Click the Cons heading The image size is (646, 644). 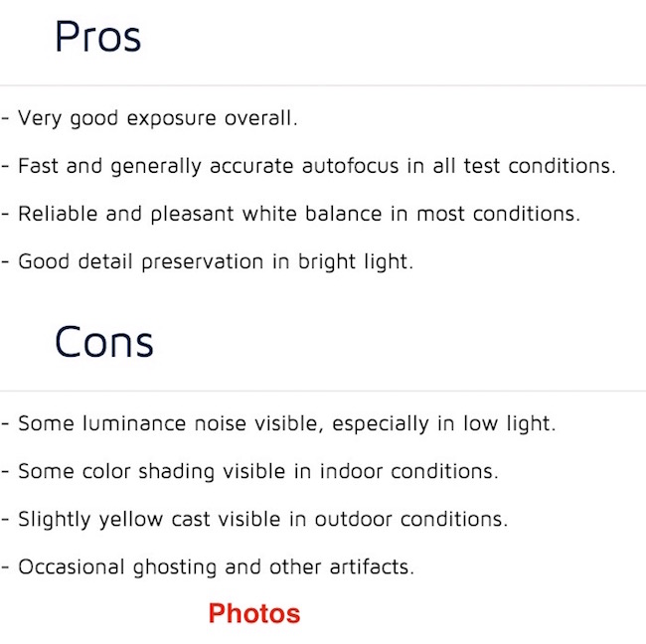103,343
